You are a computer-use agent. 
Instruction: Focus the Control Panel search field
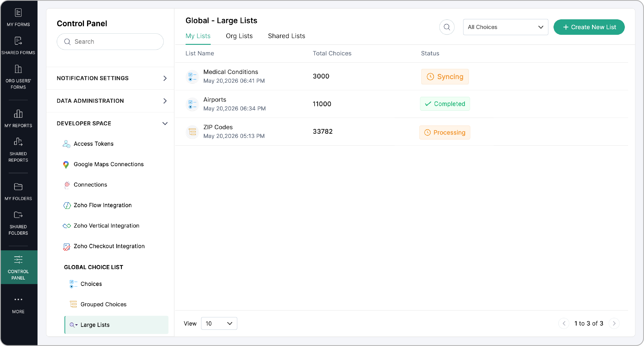110,42
